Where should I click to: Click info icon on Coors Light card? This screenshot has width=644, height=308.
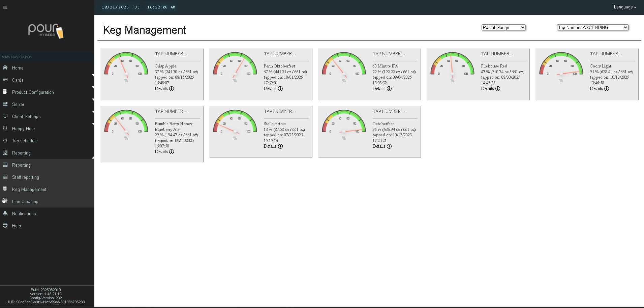(x=607, y=89)
